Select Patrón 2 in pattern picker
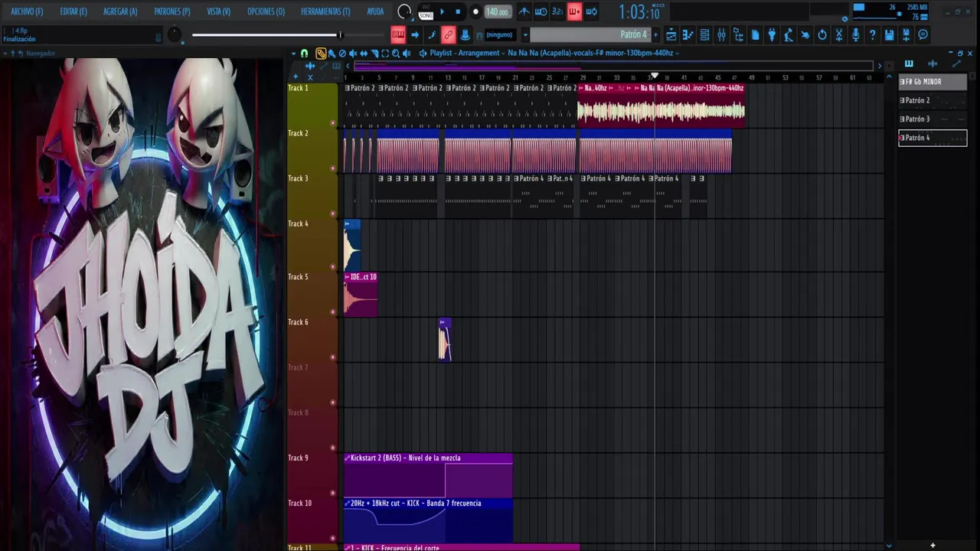The width and height of the screenshot is (980, 551). tap(933, 100)
